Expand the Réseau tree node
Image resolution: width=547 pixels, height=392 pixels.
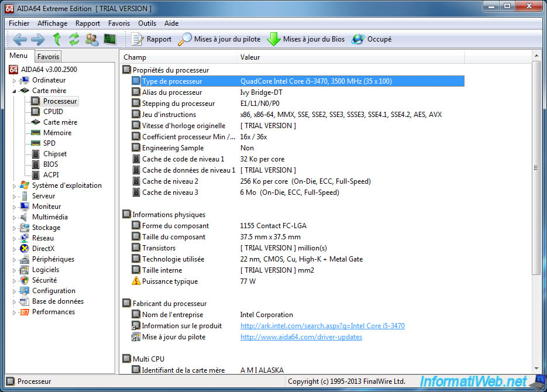(x=14, y=239)
